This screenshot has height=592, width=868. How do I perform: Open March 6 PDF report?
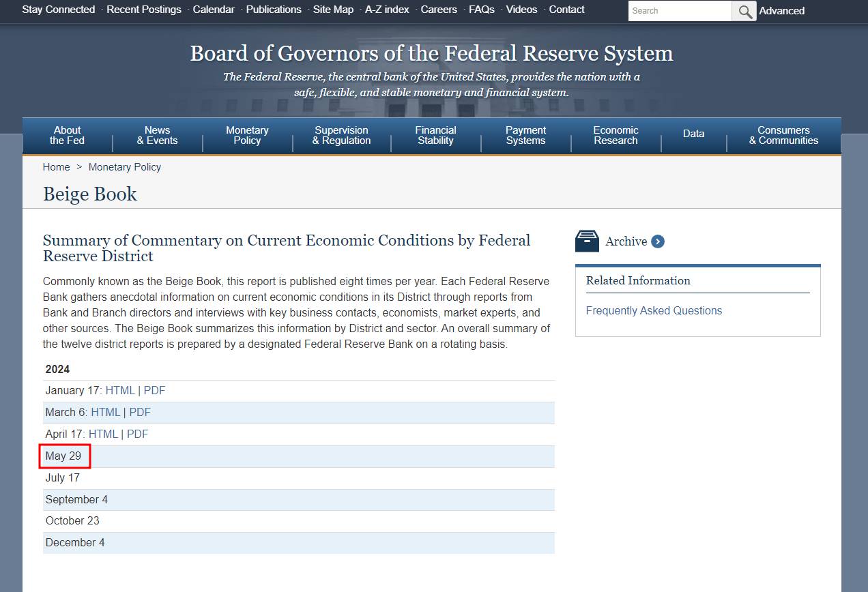coord(140,413)
